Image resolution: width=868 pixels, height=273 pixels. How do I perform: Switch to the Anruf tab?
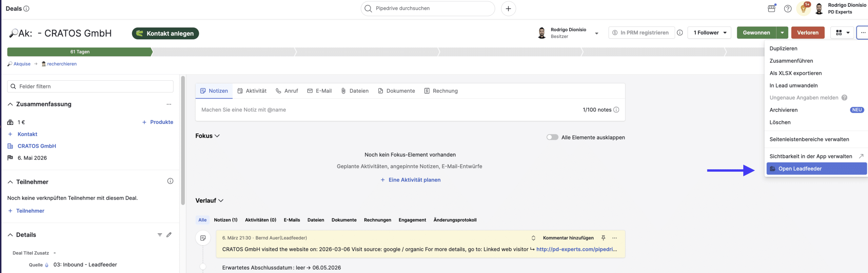point(287,91)
